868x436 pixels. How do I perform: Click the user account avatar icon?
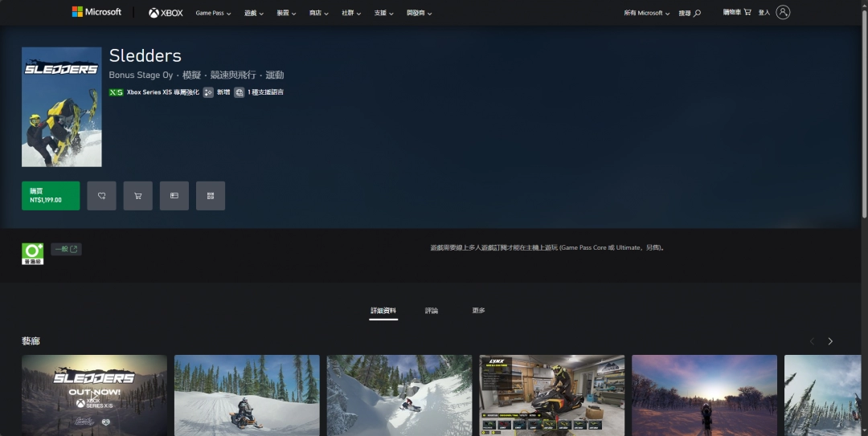tap(783, 12)
